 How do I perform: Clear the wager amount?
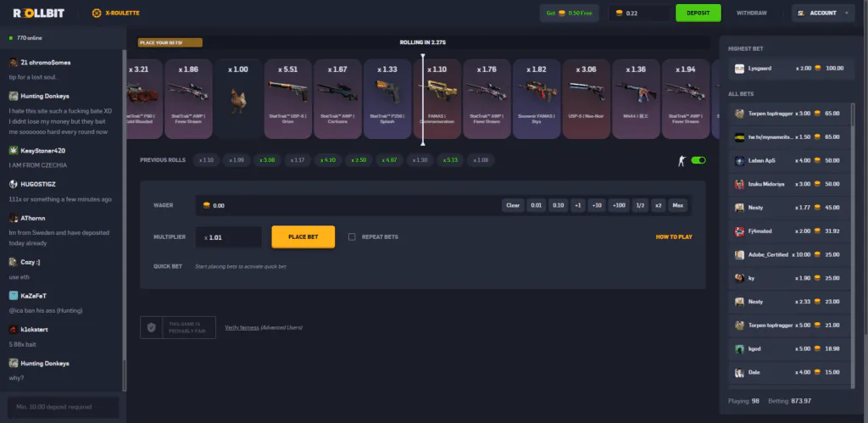pos(513,205)
